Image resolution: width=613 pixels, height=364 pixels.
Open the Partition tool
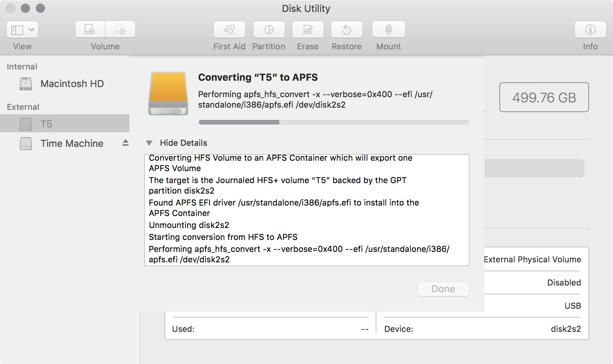tap(269, 30)
